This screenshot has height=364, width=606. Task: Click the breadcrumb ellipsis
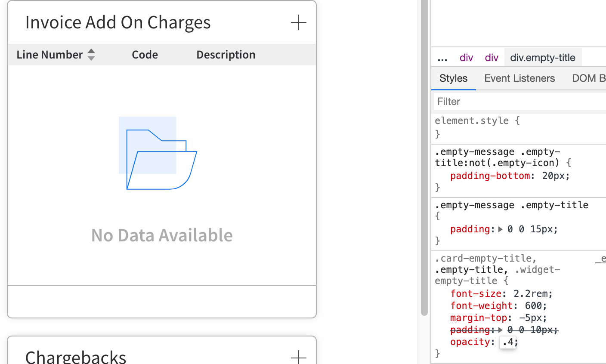click(x=442, y=58)
